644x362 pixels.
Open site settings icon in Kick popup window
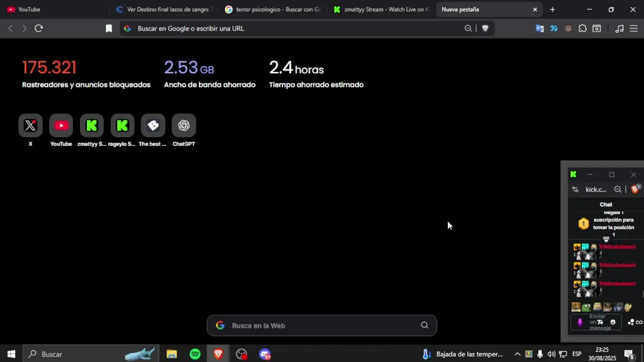(x=576, y=190)
